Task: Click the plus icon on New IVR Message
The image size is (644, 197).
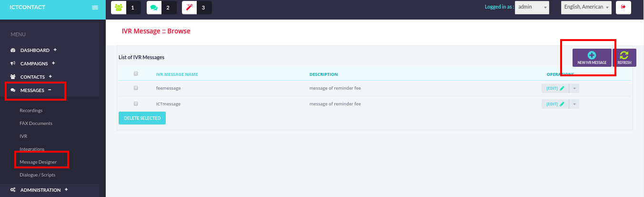Action: coord(592,55)
